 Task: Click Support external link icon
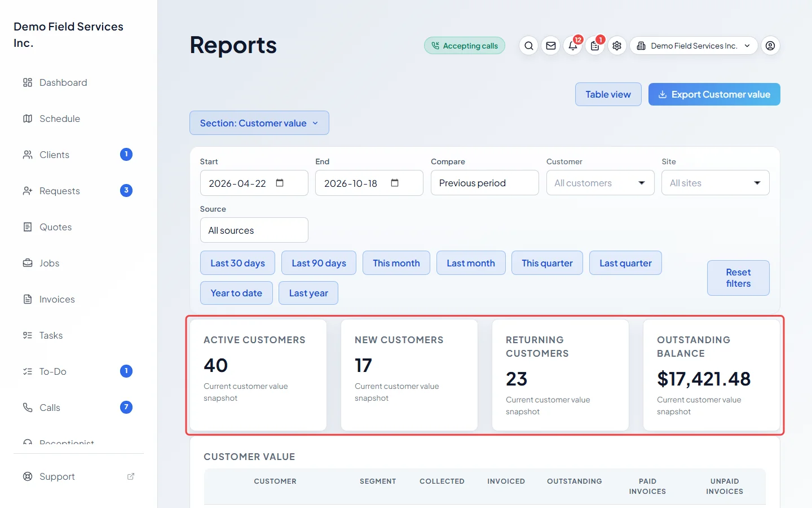(x=131, y=476)
